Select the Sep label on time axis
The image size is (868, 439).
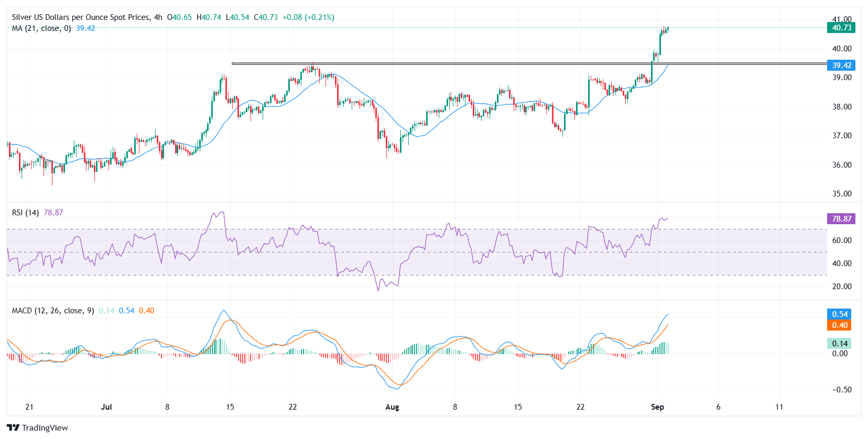(x=657, y=407)
